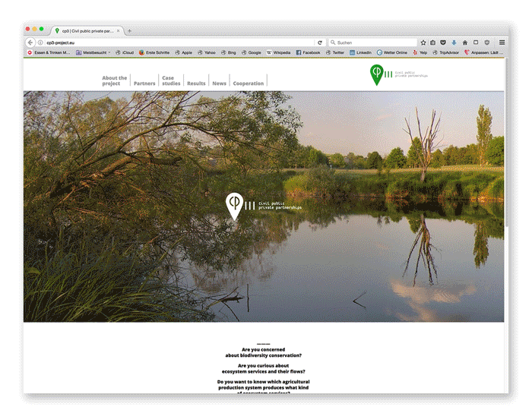
Task: Open the Google bookmark
Action: point(252,52)
